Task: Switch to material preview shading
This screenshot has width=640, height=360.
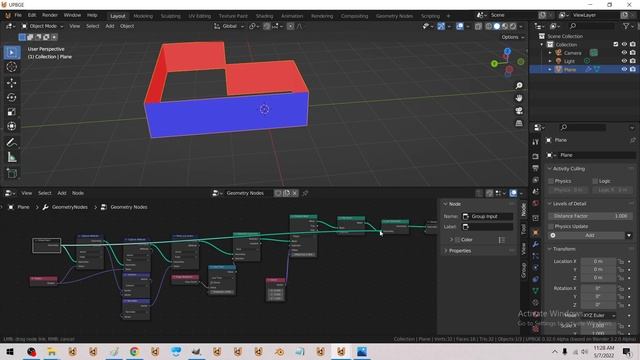Action: click(x=505, y=26)
